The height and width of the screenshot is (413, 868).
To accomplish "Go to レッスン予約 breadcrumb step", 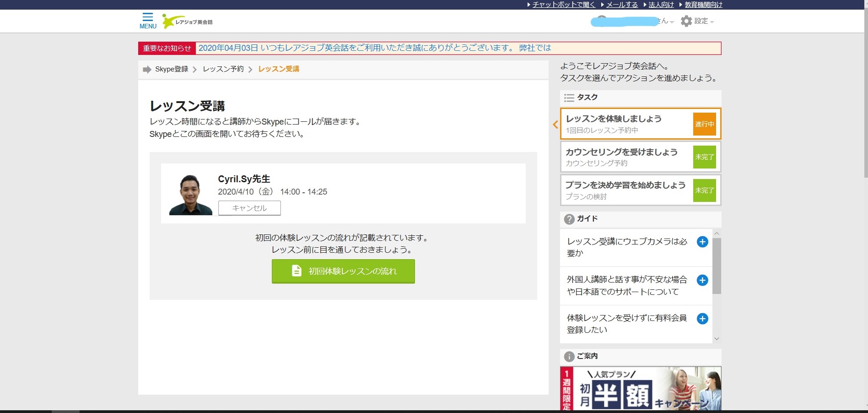I will coord(223,69).
